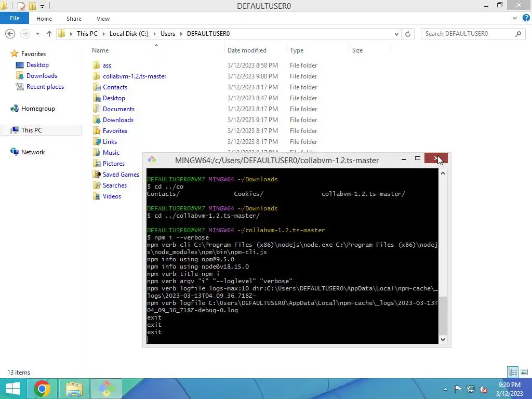
Task: Click the muted volume tray icon
Action: tap(483, 389)
